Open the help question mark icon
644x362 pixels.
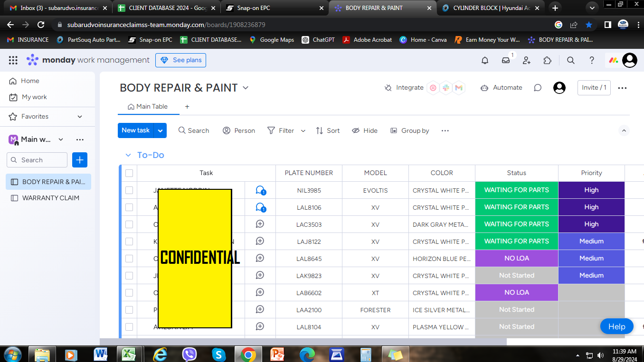[592, 60]
